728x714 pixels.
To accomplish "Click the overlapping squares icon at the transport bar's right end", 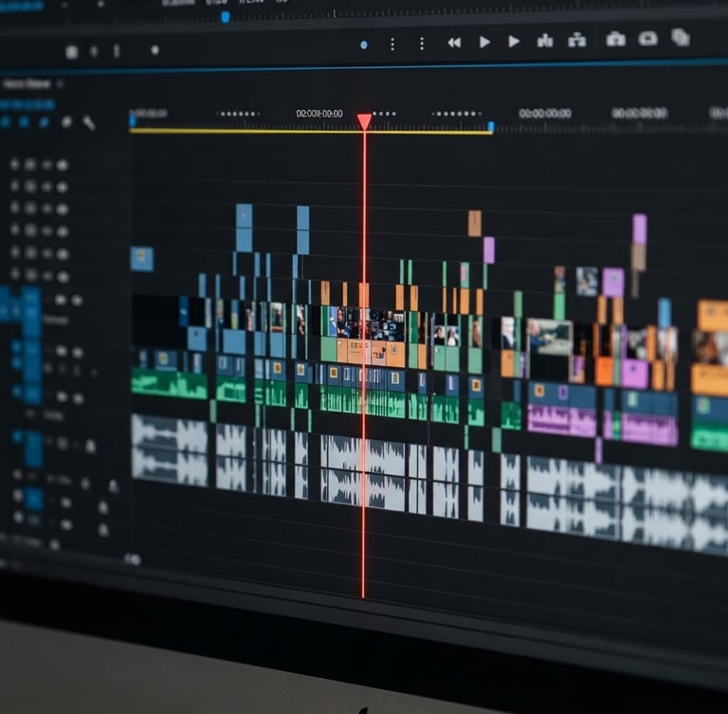I will coord(681,37).
